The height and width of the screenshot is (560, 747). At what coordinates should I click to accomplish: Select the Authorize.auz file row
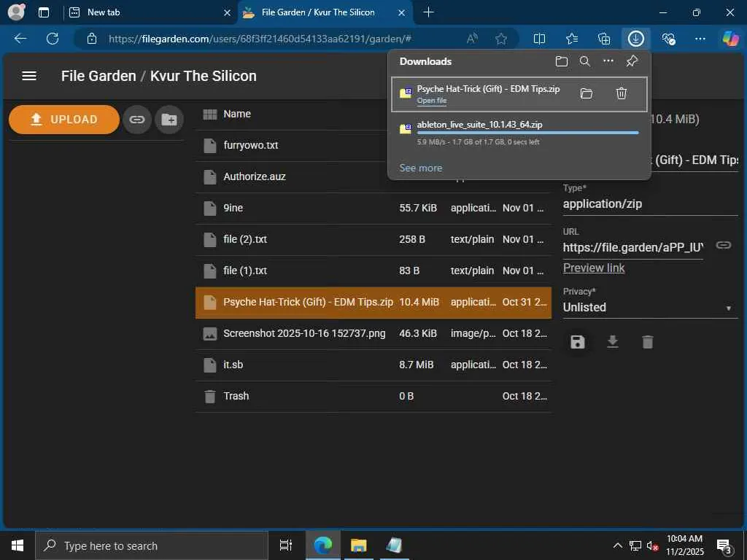click(373, 177)
